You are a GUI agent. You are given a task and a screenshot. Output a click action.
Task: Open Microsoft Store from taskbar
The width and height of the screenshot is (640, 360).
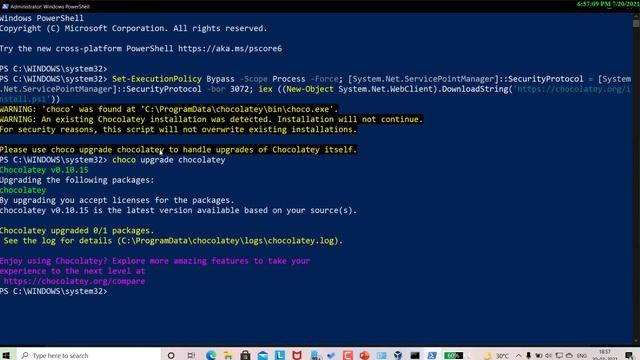point(245,355)
